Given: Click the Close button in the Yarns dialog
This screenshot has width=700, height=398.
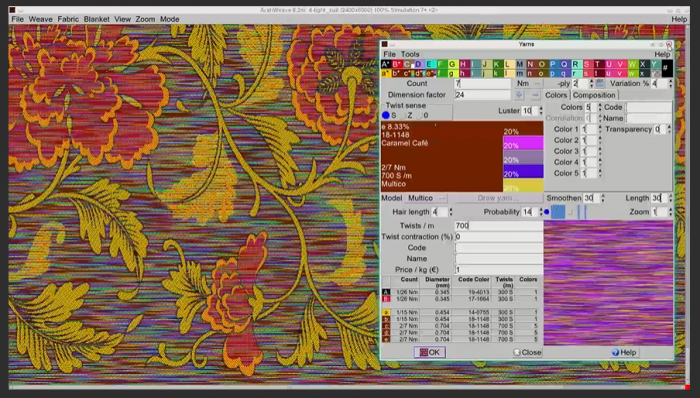Looking at the screenshot, I should coord(527,352).
